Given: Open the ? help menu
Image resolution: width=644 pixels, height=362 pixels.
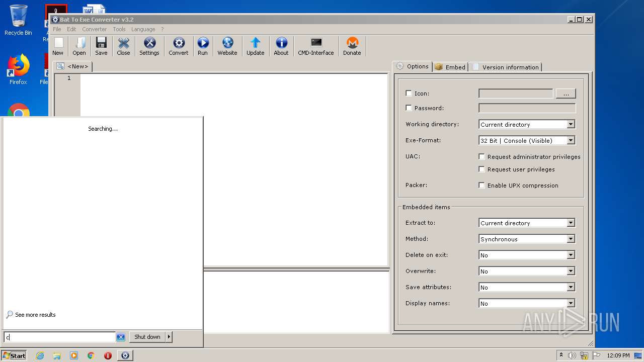Looking at the screenshot, I should coord(163,29).
